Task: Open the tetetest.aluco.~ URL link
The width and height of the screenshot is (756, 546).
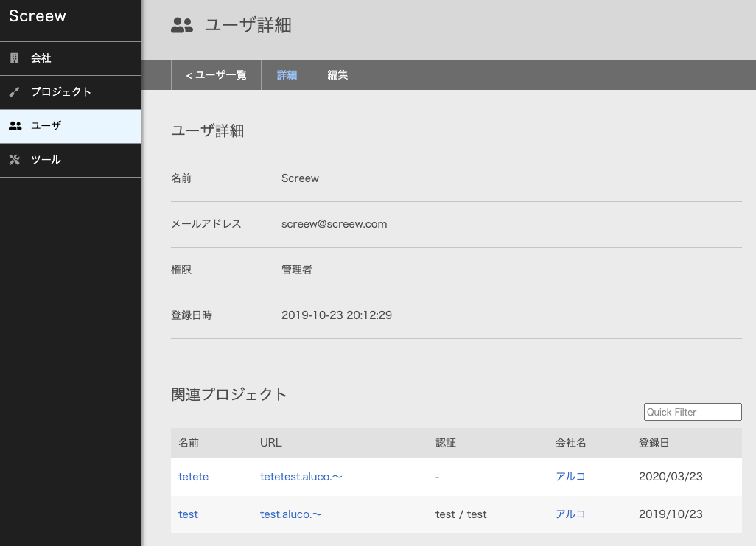Action: click(301, 477)
